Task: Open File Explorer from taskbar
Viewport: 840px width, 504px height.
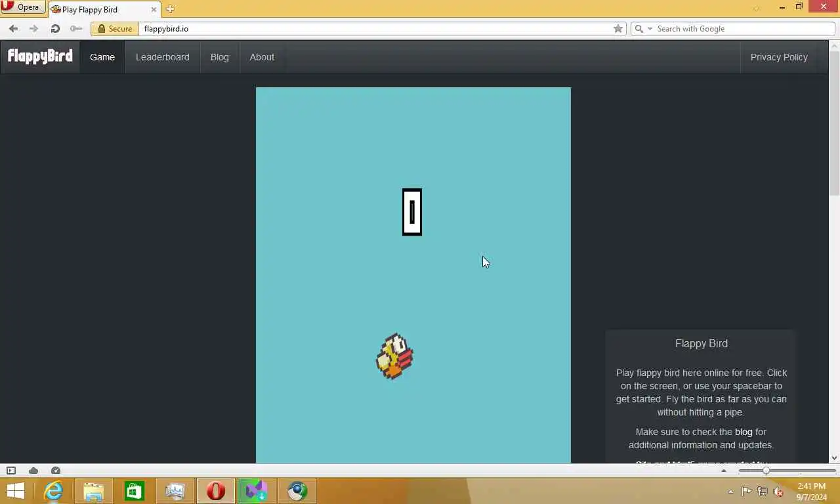Action: 94,491
